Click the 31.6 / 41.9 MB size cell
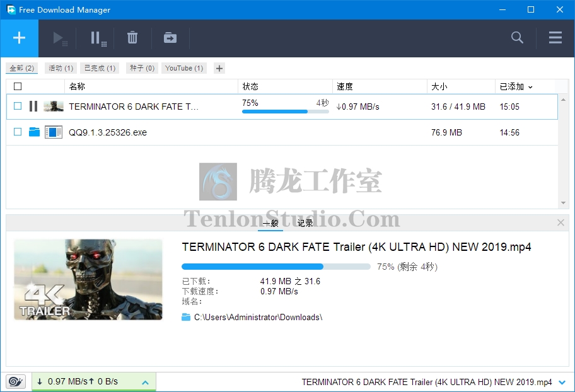Image resolution: width=575 pixels, height=392 pixels. pos(458,107)
